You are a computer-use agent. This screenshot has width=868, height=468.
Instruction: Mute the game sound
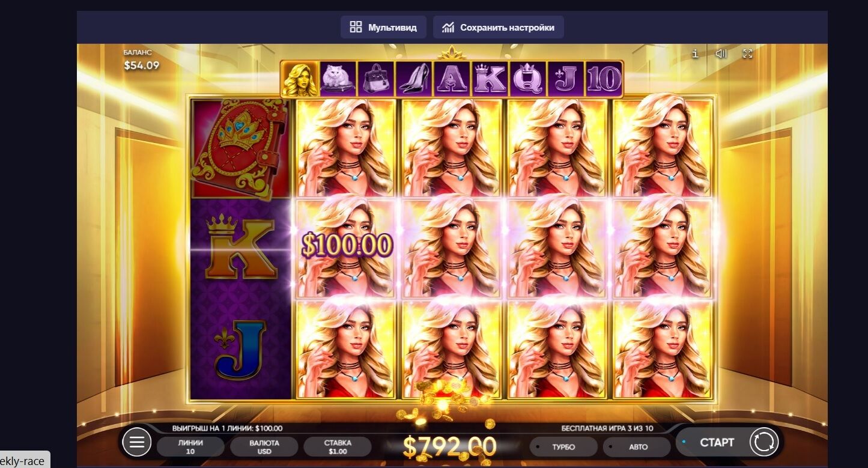pyautogui.click(x=721, y=53)
